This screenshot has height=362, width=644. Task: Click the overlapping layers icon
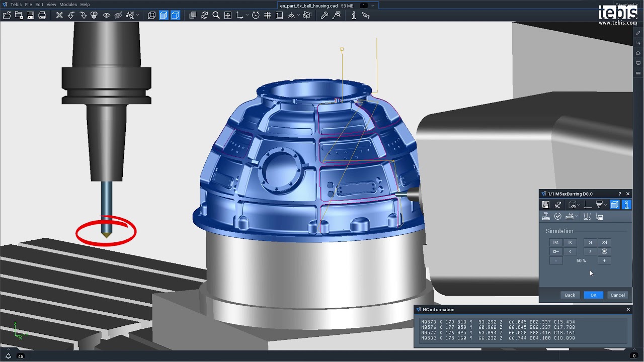click(x=193, y=15)
